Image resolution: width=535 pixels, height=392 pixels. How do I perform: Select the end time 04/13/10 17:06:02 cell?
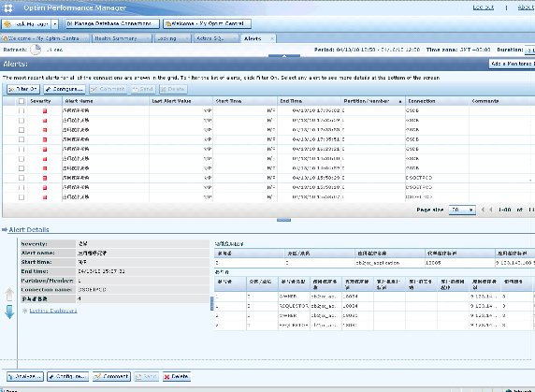click(310, 111)
